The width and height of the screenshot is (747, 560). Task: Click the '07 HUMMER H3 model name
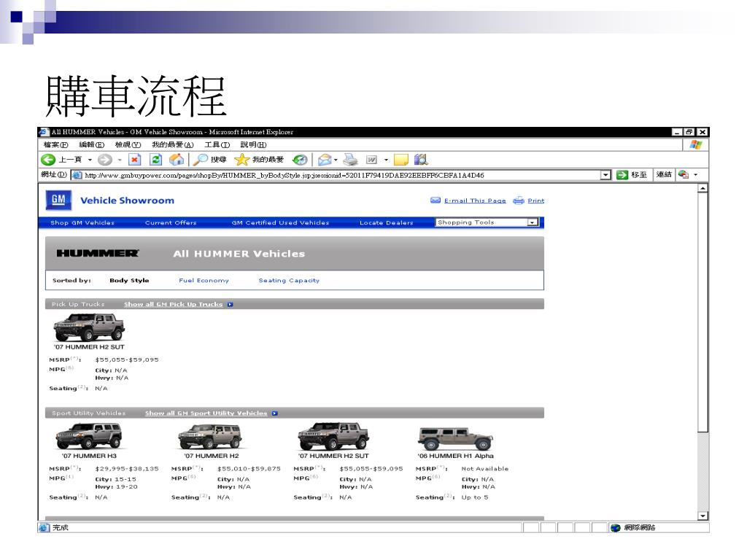pos(89,456)
